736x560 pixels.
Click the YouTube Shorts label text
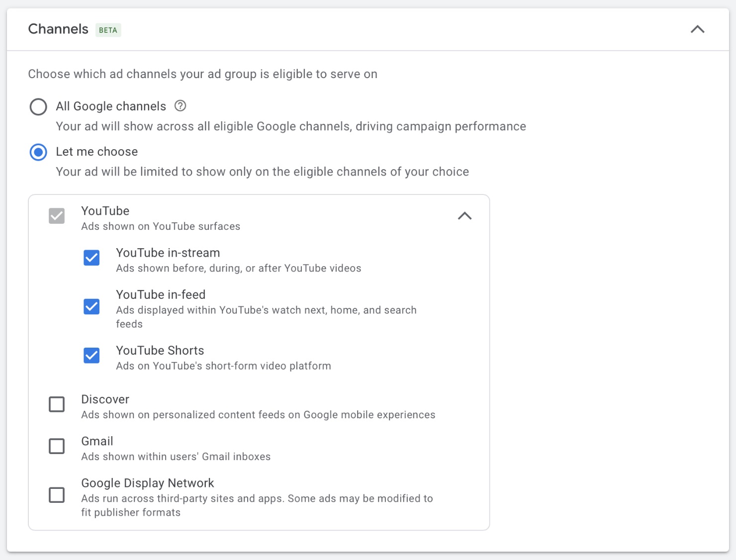point(160,351)
